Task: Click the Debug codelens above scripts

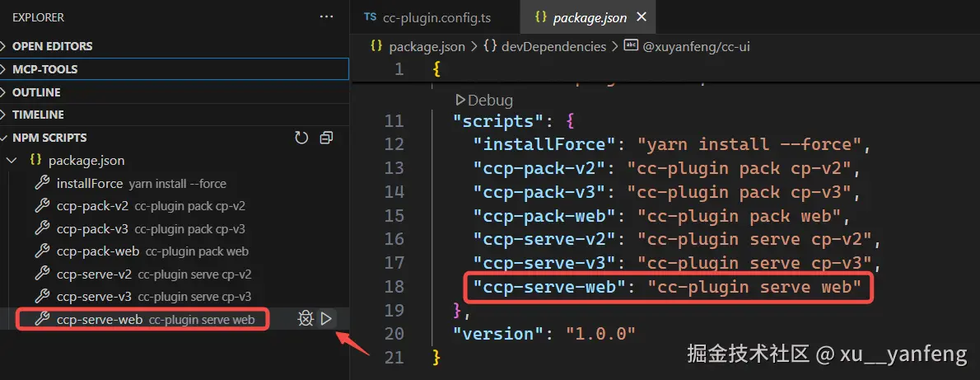Action: [483, 101]
